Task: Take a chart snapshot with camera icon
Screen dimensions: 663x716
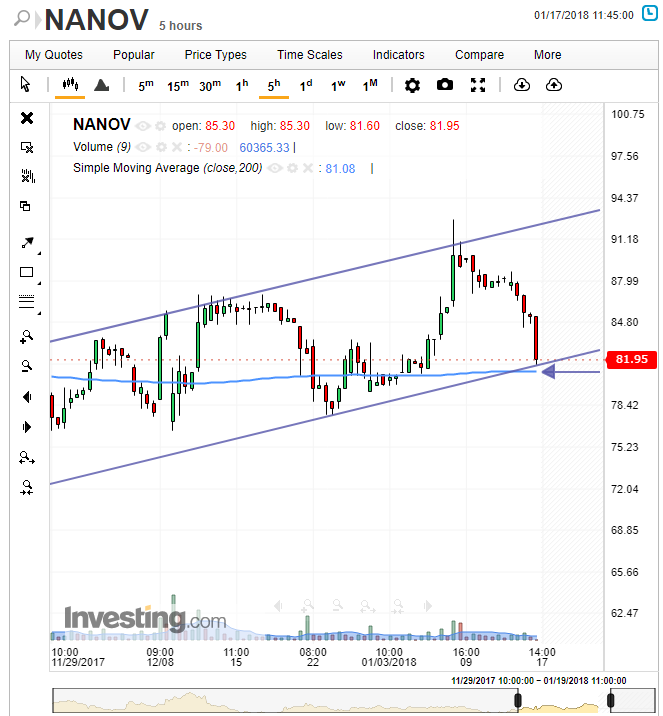Action: (x=445, y=84)
